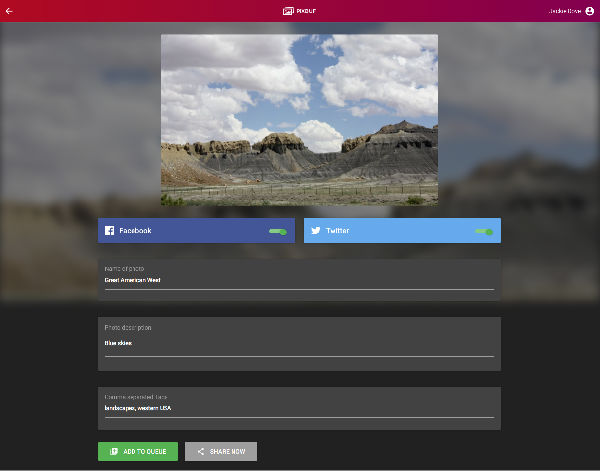Click the Pixbuf logo icon in header

pos(288,11)
